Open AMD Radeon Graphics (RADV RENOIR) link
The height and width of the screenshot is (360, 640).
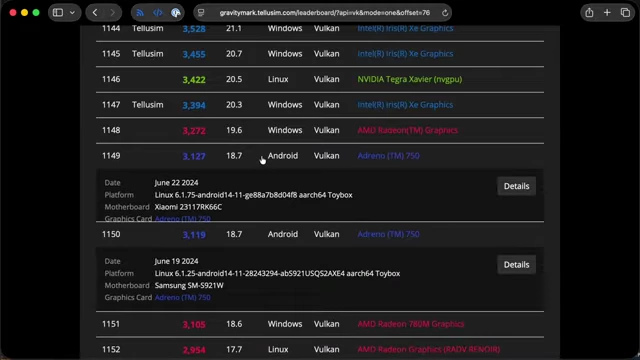429,349
